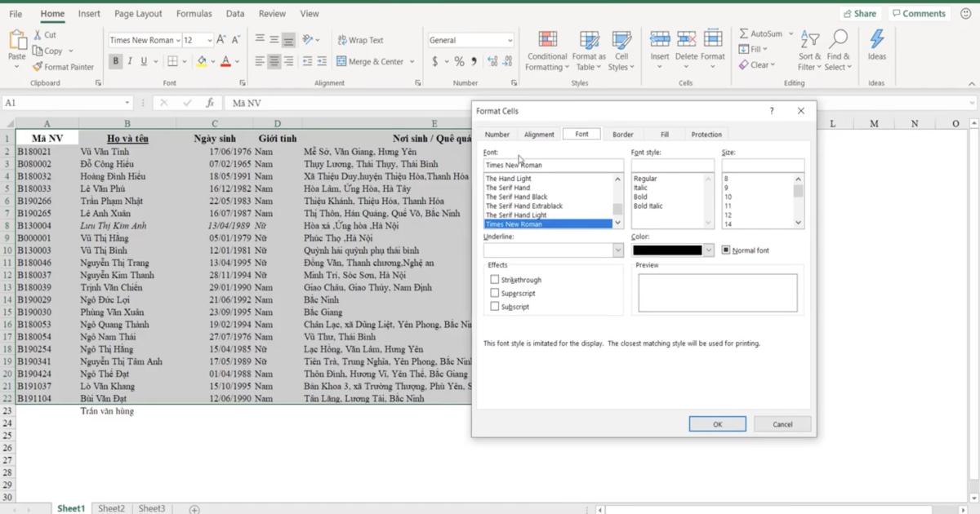Switch to the Border tab
This screenshot has width=980, height=514.
[x=622, y=135]
